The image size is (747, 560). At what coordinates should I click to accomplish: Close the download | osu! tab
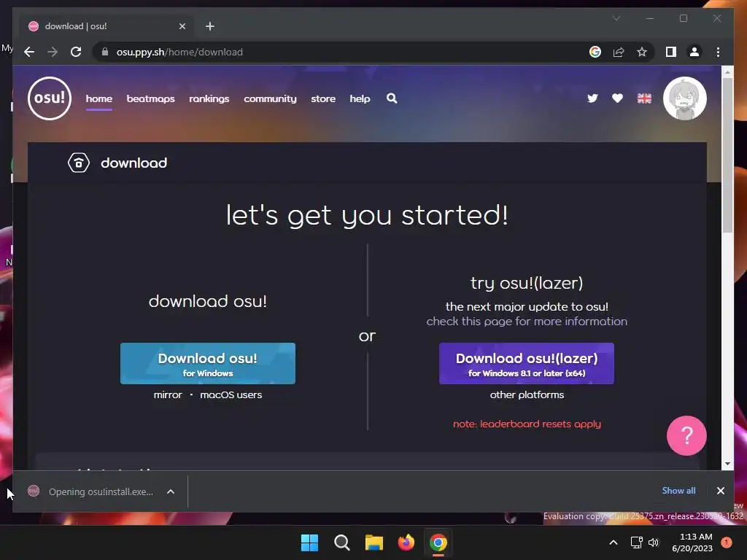click(182, 26)
